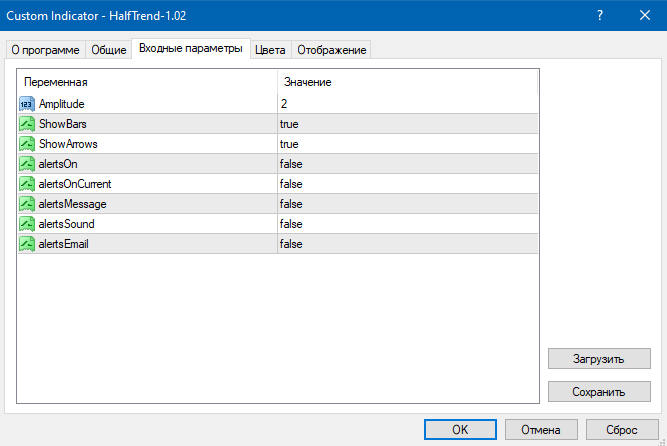Click the Переменная column header
This screenshot has width=667, height=446.
point(148,82)
